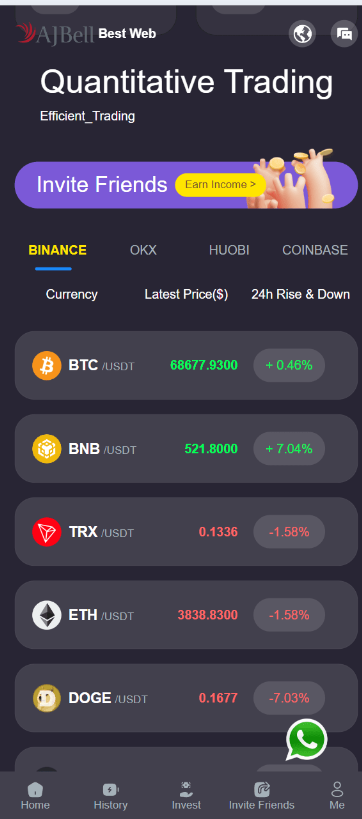Click the BNB coin icon
The image size is (362, 819).
(x=47, y=449)
